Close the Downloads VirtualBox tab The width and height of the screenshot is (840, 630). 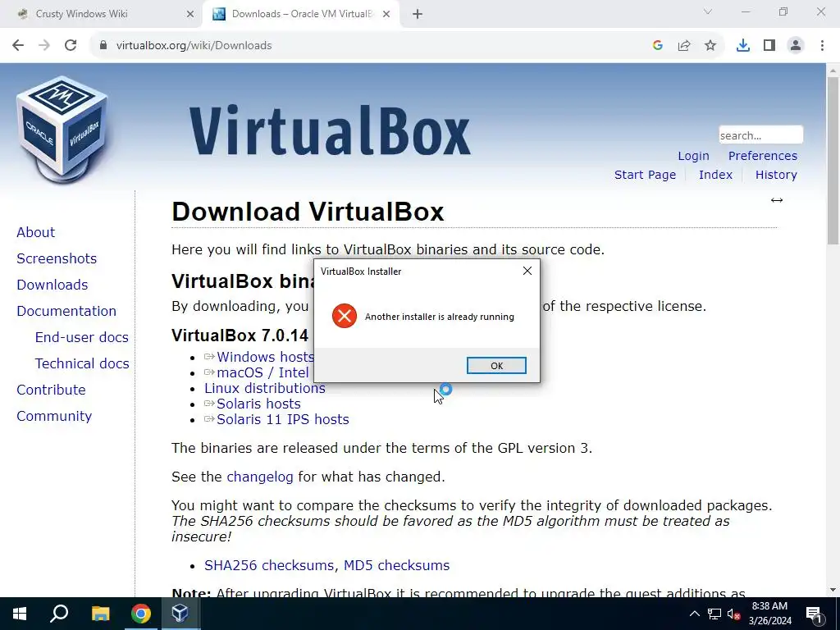coord(386,15)
